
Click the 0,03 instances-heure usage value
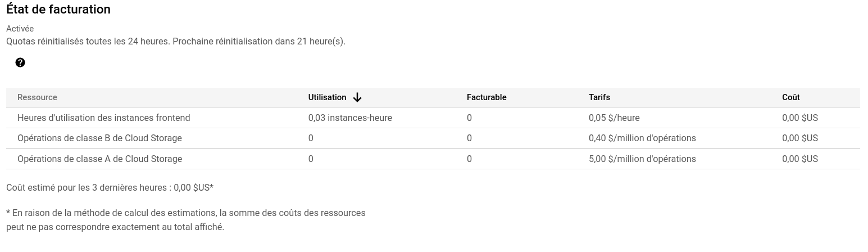[350, 118]
